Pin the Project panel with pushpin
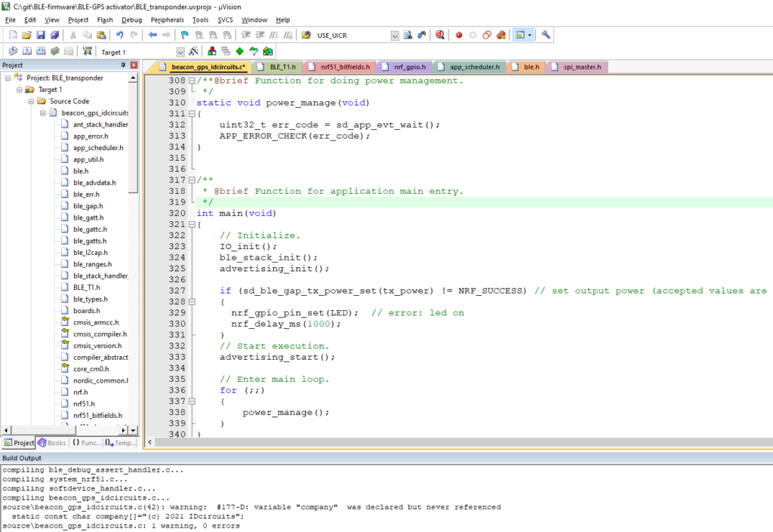Image resolution: width=773 pixels, height=532 pixels. click(x=123, y=66)
